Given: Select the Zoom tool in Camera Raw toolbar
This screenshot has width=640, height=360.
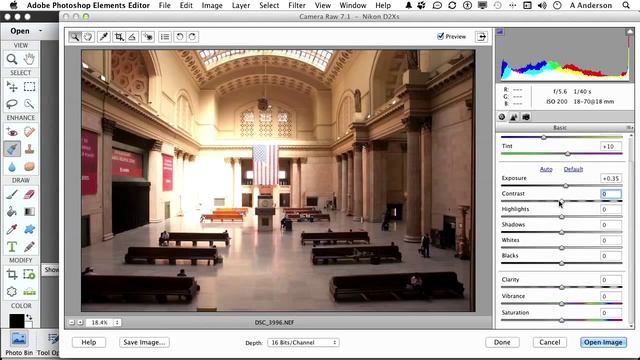Looking at the screenshot, I should click(x=75, y=37).
